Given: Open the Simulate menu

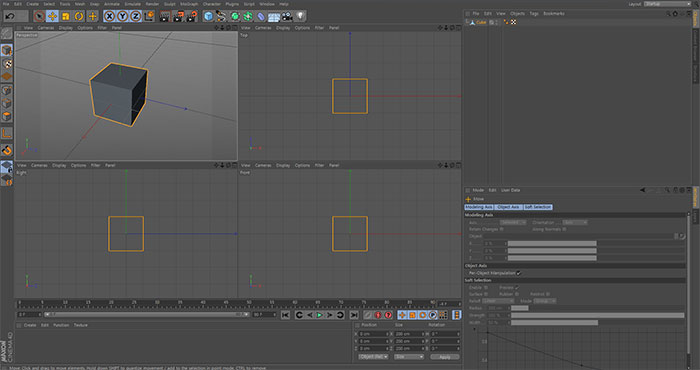Looking at the screenshot, I should 133,4.
